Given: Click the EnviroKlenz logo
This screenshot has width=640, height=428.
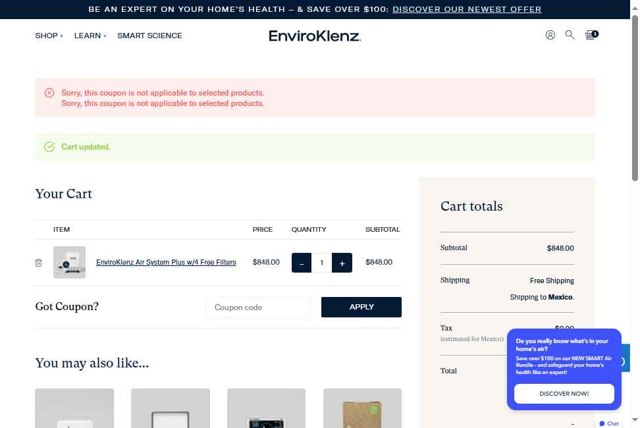Looking at the screenshot, I should 314,36.
